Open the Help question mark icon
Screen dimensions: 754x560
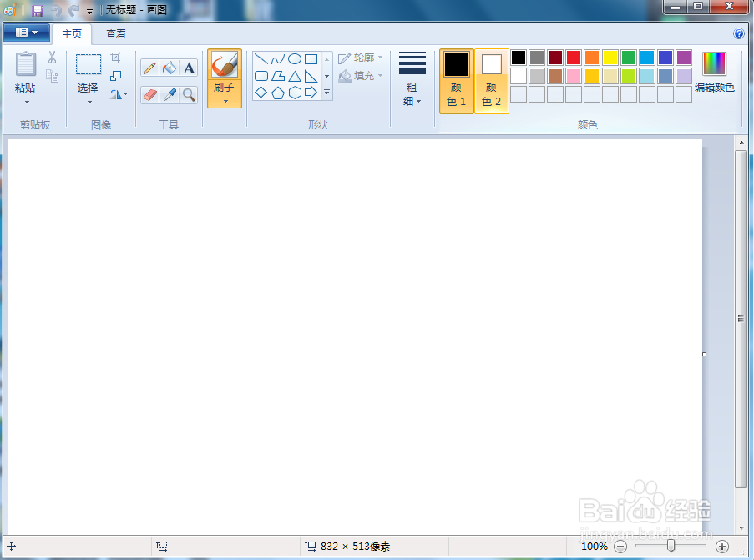739,33
